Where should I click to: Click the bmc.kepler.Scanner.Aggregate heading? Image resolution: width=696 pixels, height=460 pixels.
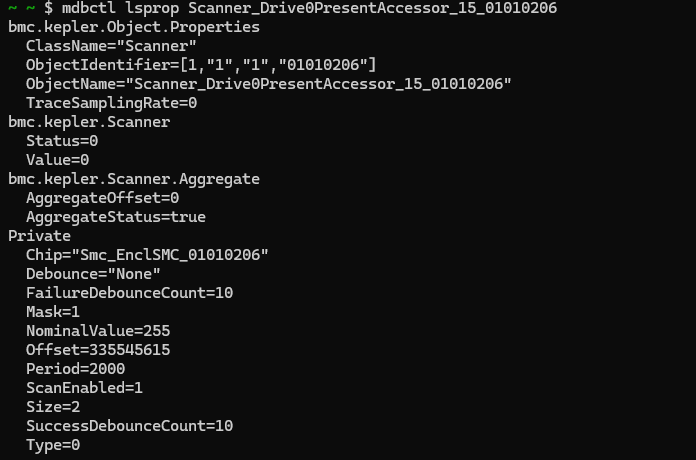[133, 179]
